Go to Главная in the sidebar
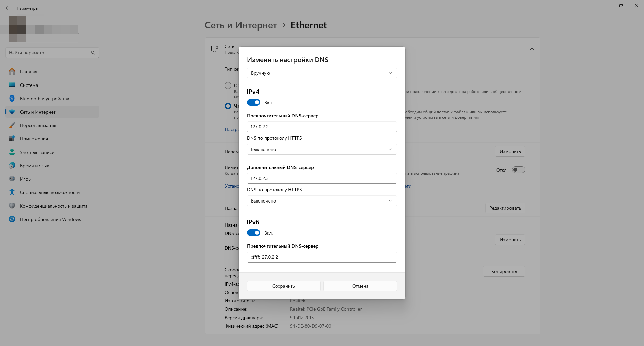The width and height of the screenshot is (644, 346). 29,72
